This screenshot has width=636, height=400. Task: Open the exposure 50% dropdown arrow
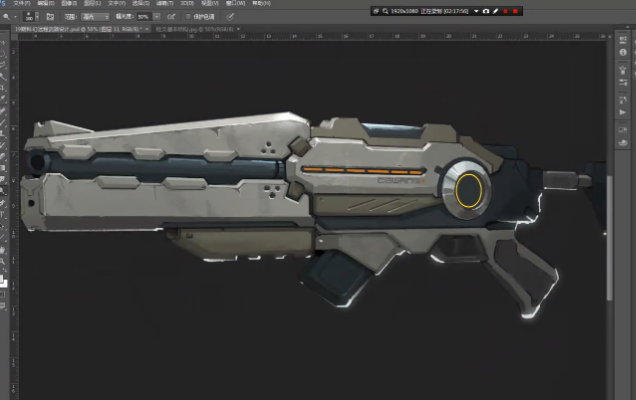[156, 17]
